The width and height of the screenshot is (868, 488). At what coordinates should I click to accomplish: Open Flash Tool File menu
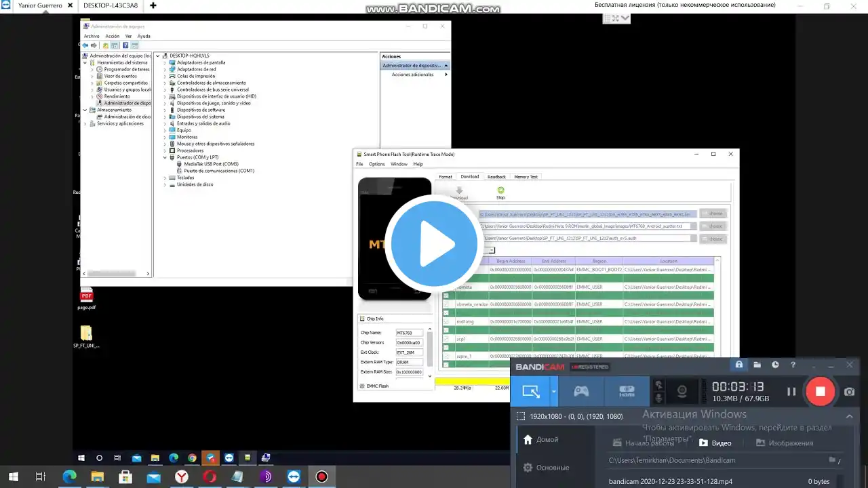(359, 164)
